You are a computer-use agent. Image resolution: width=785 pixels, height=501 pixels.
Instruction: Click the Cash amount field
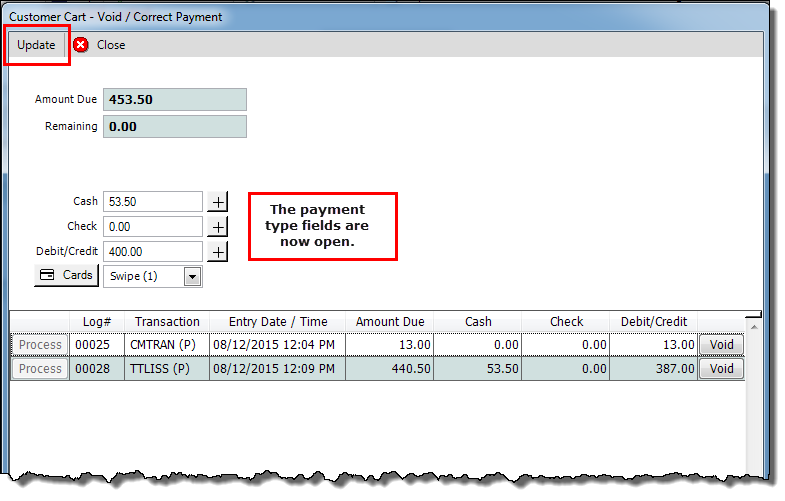tap(153, 202)
